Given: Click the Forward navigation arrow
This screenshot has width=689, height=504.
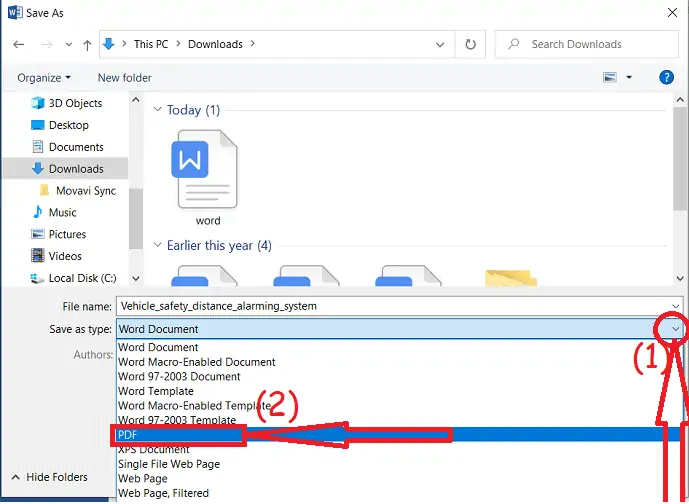Looking at the screenshot, I should [x=47, y=44].
